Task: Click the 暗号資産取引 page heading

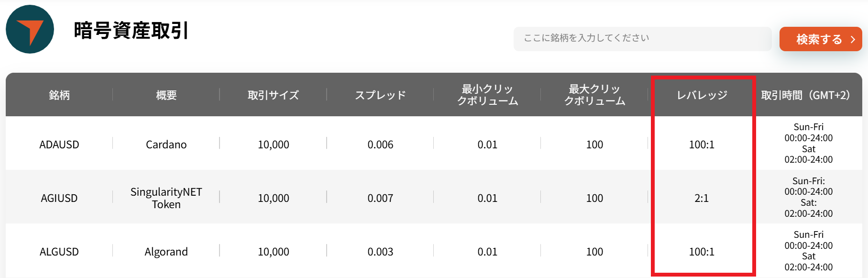Action: click(131, 31)
